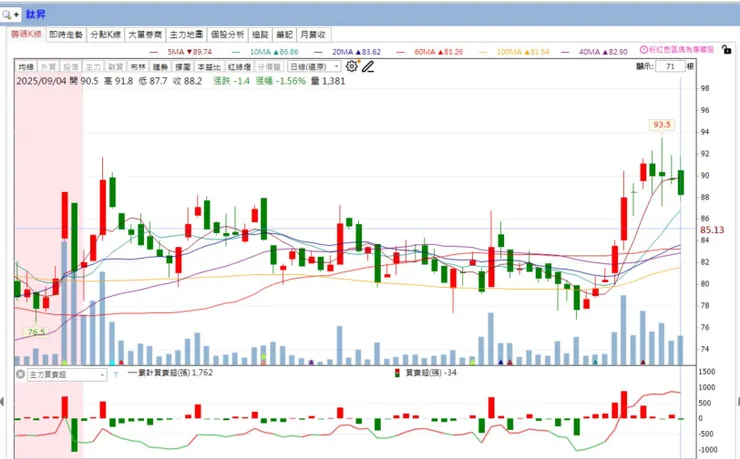Click the 93.5 high price label
Image resolution: width=740 pixels, height=459 pixels.
(x=662, y=125)
